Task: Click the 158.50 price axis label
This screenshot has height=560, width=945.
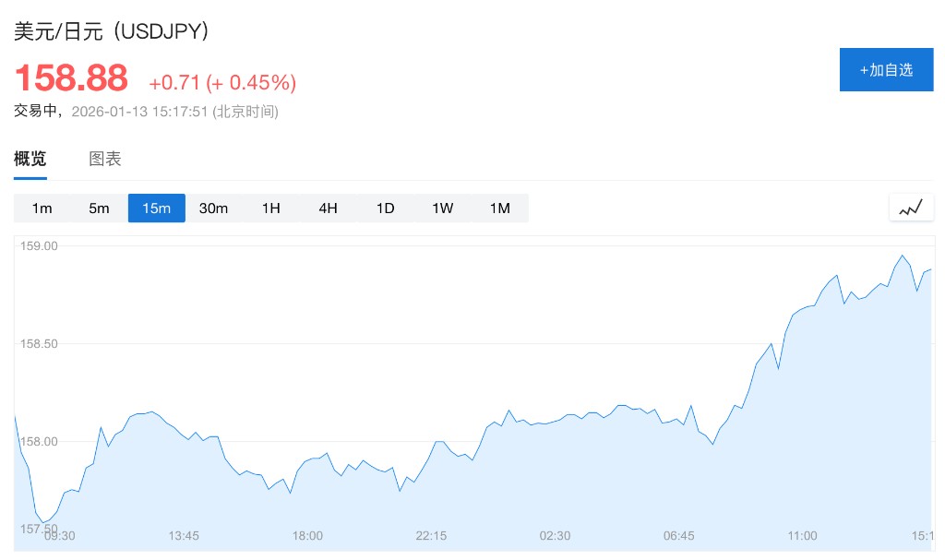Action: pos(39,344)
